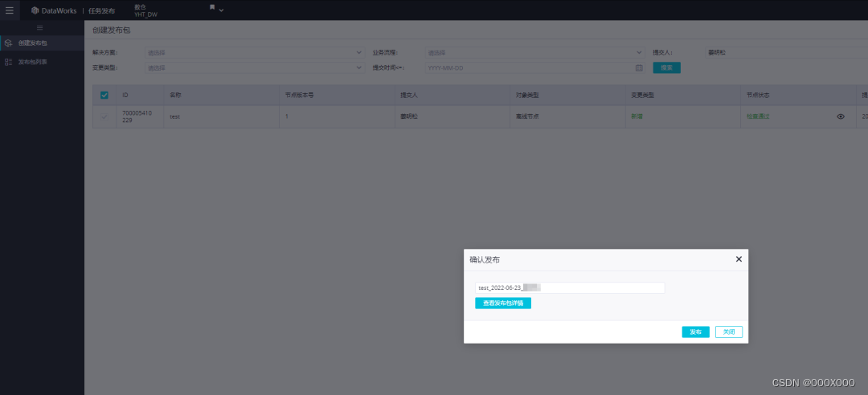Select the 创建发布包 menu item
This screenshot has height=395, width=868.
click(33, 43)
